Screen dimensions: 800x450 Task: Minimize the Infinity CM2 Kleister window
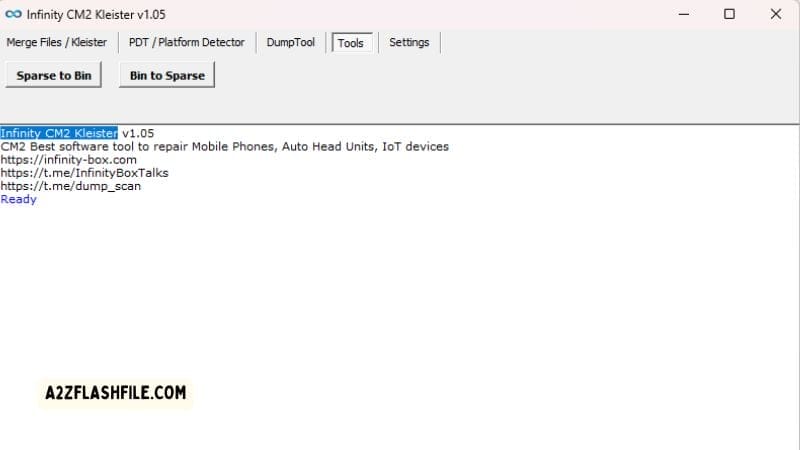(684, 14)
